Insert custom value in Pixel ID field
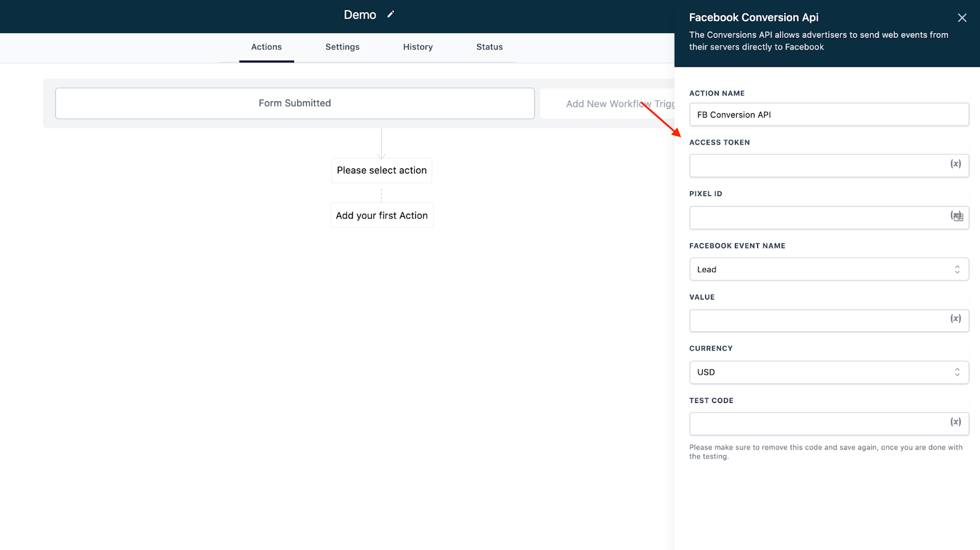980x550 pixels. pos(956,216)
